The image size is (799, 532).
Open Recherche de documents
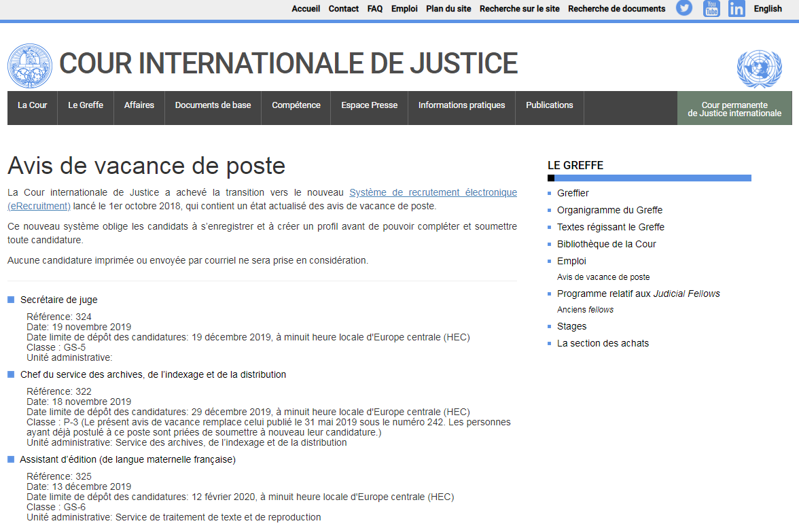click(617, 9)
